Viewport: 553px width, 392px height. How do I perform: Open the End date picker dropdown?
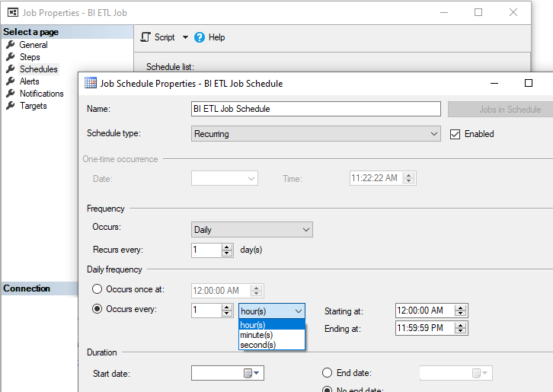pyautogui.click(x=481, y=373)
